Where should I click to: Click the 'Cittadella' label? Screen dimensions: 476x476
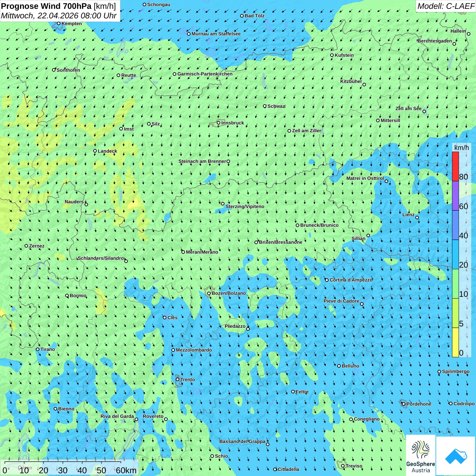pyautogui.click(x=288, y=469)
